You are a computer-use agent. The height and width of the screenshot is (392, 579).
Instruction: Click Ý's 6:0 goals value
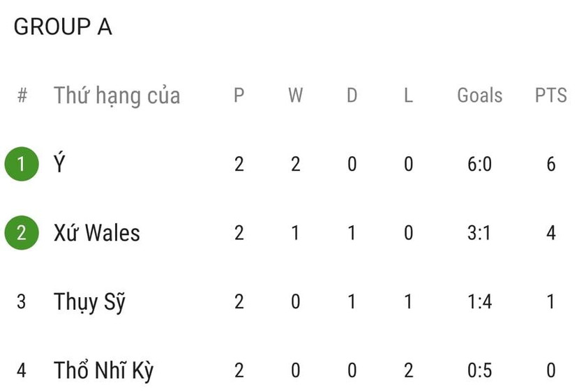point(479,165)
